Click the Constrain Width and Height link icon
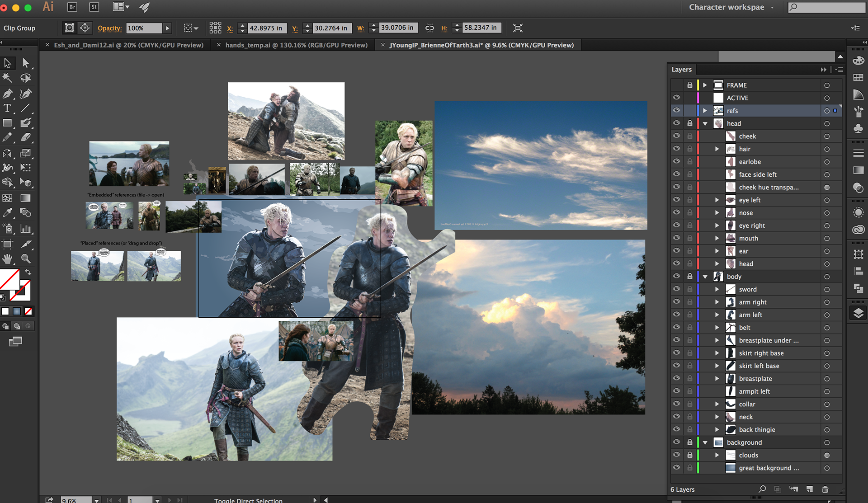Image resolution: width=868 pixels, height=503 pixels. tap(429, 28)
